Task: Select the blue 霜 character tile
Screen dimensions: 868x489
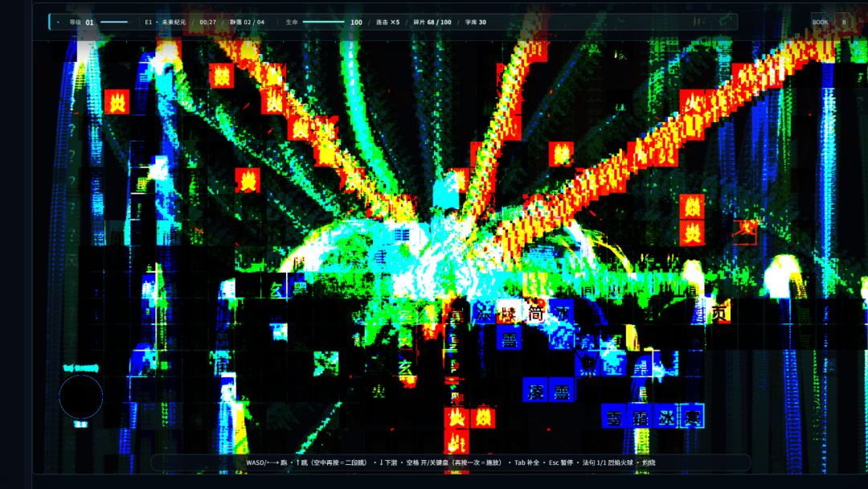Action: click(640, 417)
